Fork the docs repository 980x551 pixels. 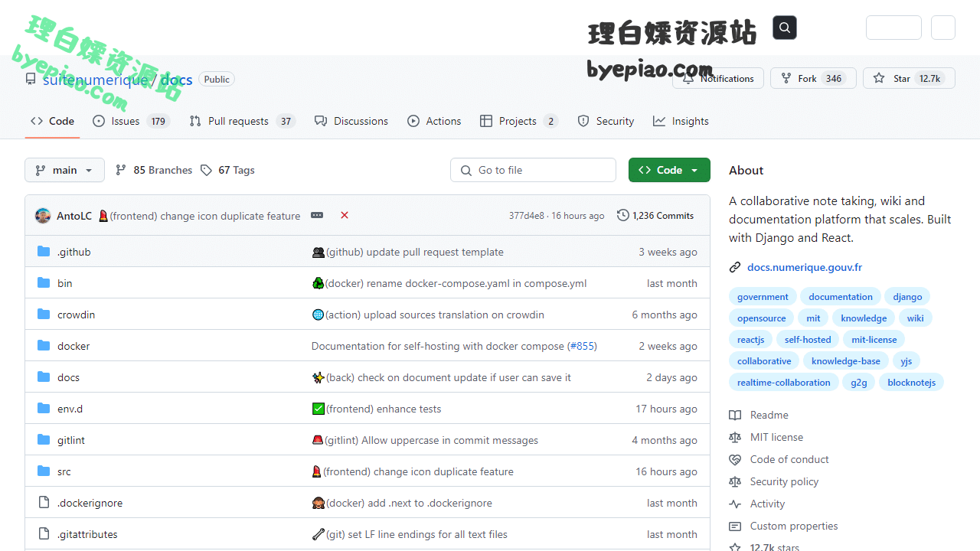pyautogui.click(x=813, y=79)
